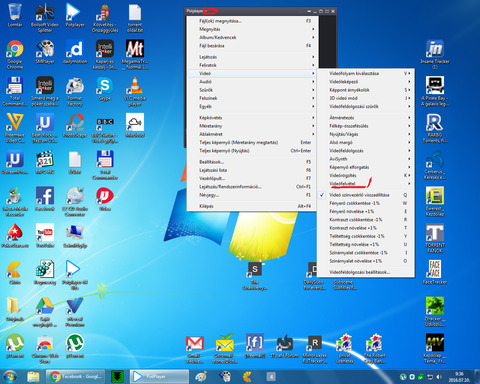Expand the Megnyitás submenu
Viewport: 480px width, 384px height.
click(252, 29)
